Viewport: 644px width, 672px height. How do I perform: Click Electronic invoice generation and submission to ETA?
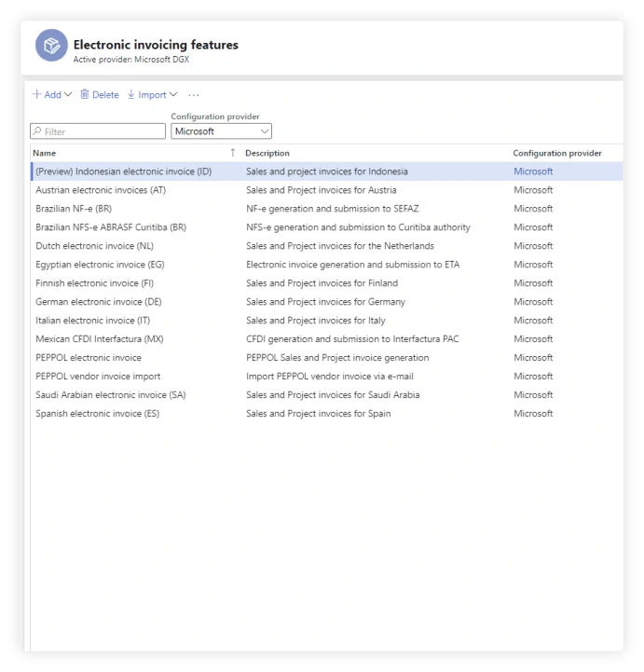pyautogui.click(x=353, y=265)
